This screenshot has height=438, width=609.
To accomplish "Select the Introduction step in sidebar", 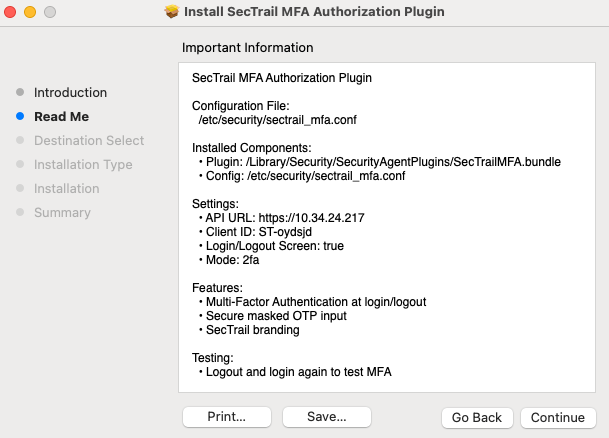I will [x=70, y=92].
